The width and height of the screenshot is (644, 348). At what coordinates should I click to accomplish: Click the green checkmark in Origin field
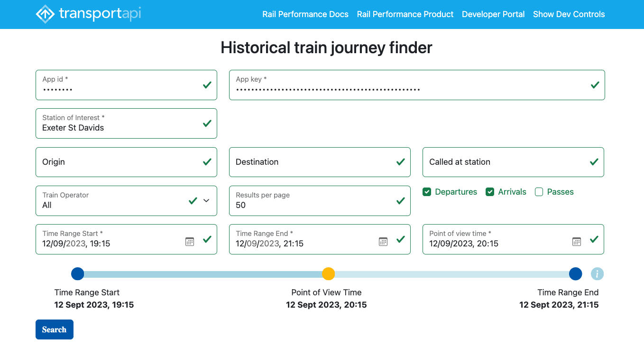pyautogui.click(x=207, y=162)
